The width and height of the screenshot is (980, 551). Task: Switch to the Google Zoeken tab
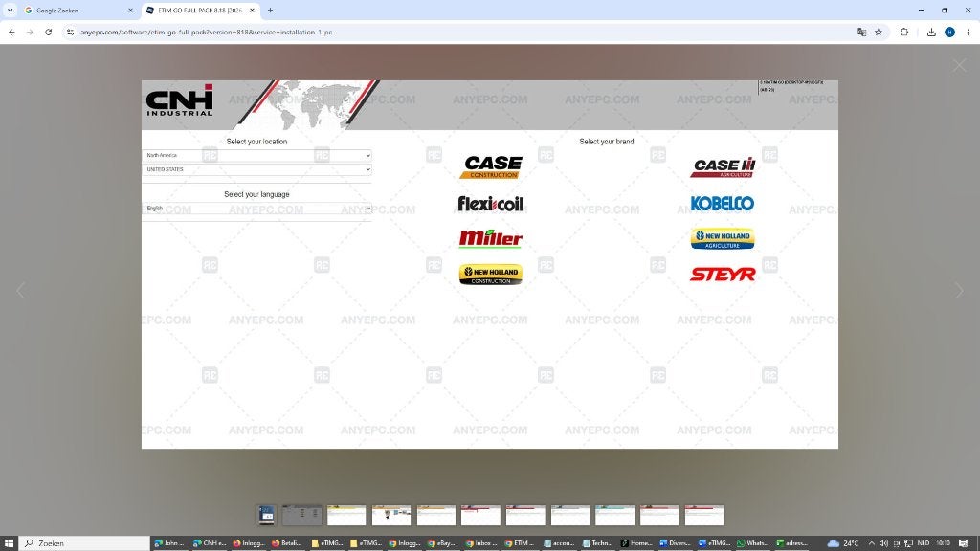click(x=78, y=10)
